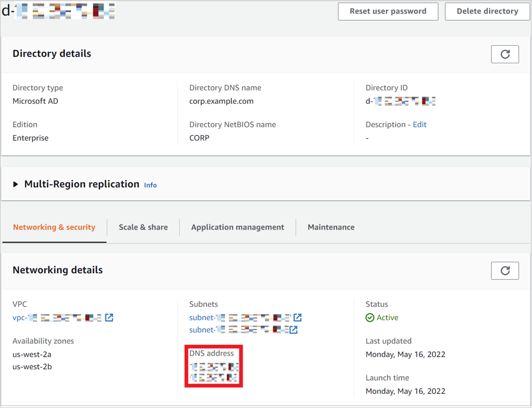This screenshot has height=408, width=532.
Task: Collapse the Multi-Region replication disclosure triangle
Action: coord(15,184)
